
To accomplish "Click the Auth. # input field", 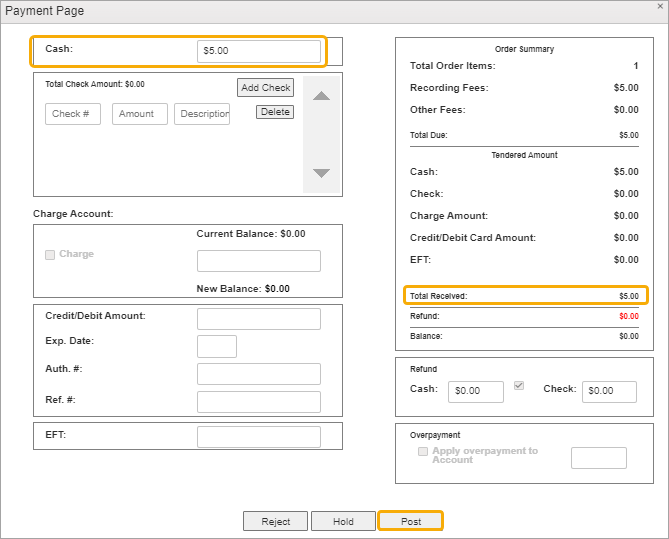I will click(258, 374).
